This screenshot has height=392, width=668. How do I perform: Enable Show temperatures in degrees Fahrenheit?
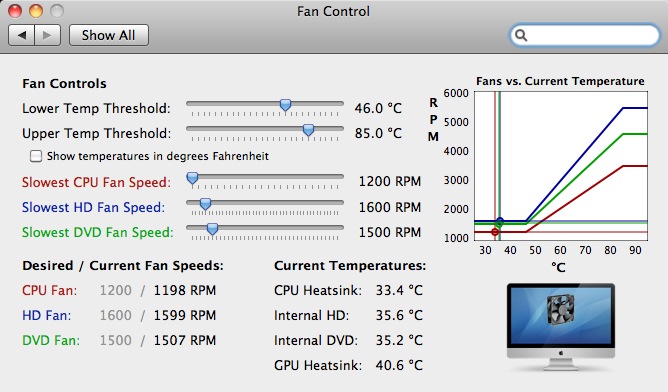pos(36,156)
